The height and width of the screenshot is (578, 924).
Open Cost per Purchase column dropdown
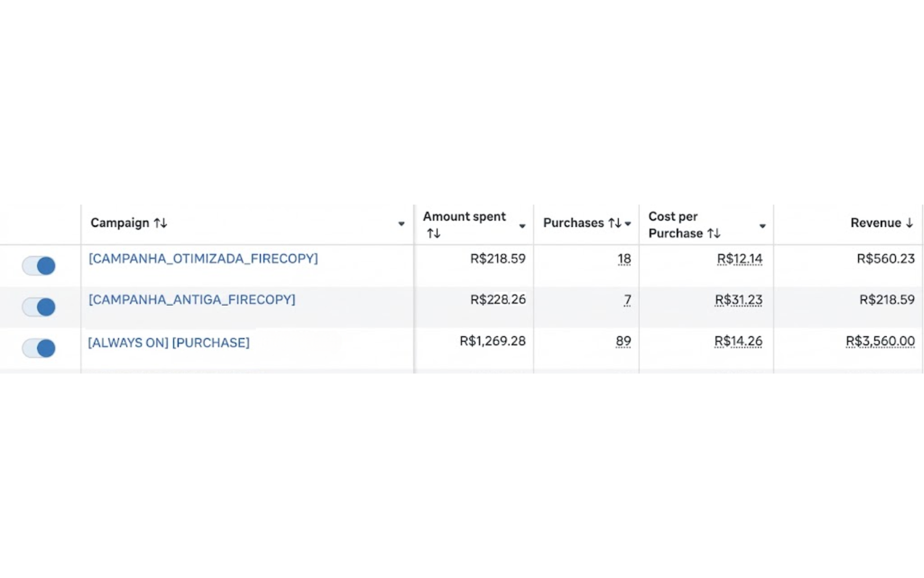762,226
